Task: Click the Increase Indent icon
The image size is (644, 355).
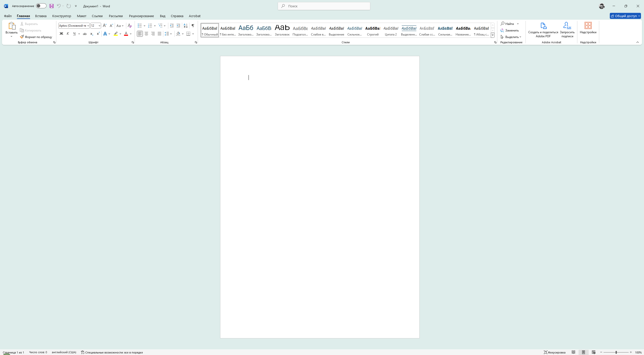Action: pos(178,26)
